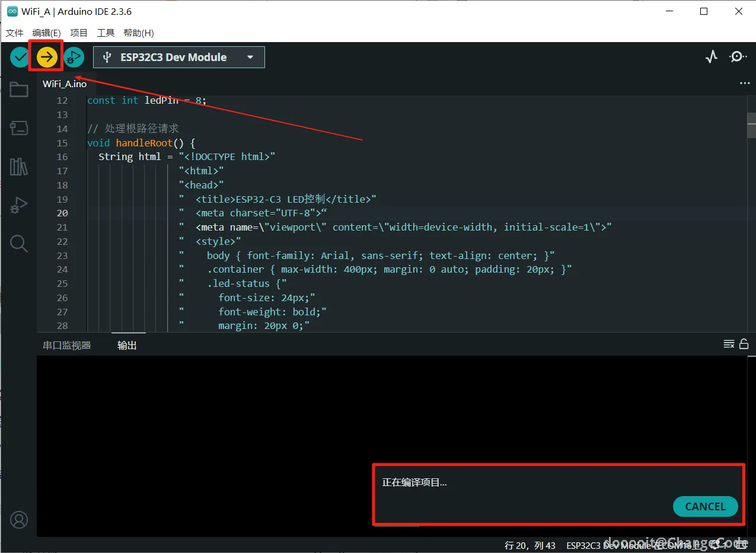Click the body font-family line

click(366, 256)
